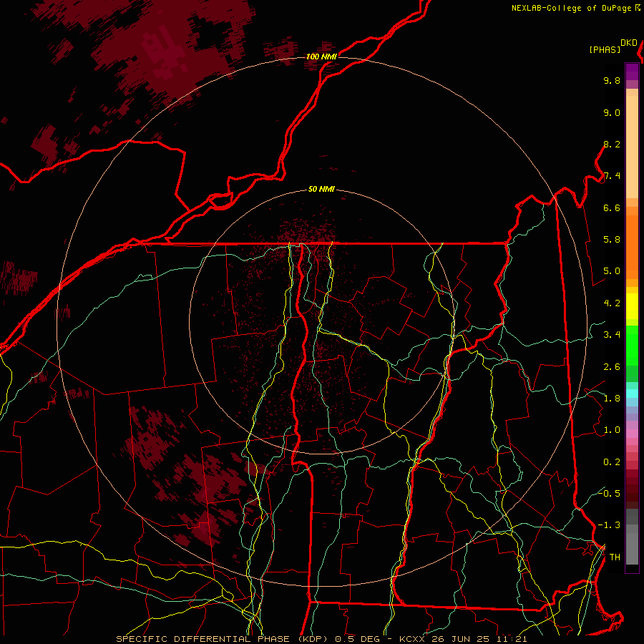Select the 5.8 legend value

[x=612, y=240]
